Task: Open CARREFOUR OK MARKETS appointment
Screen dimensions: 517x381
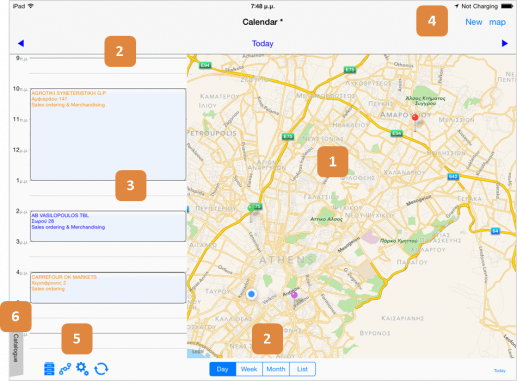Action: pos(108,288)
